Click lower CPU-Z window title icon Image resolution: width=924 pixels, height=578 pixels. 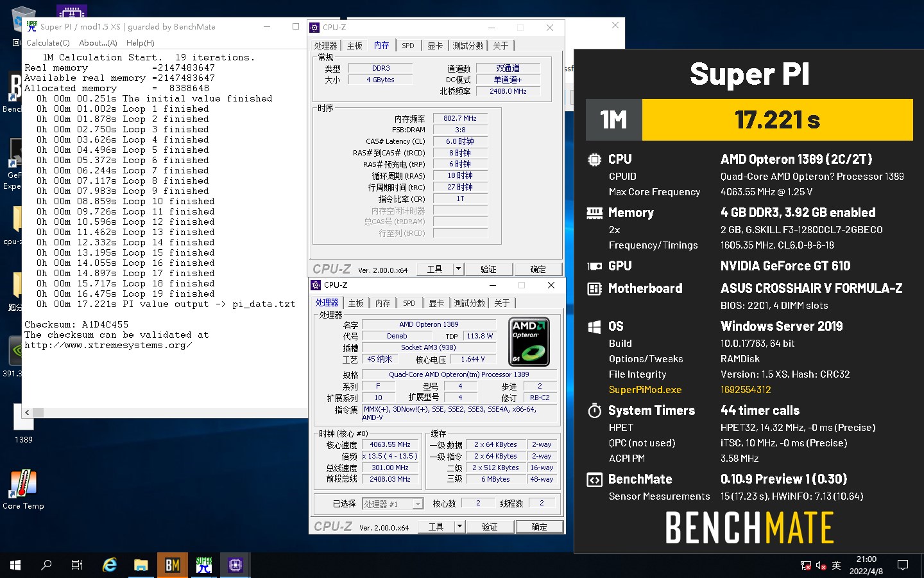[316, 285]
